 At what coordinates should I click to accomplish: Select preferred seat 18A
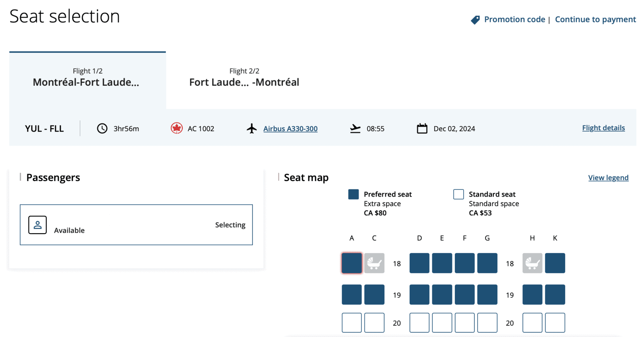point(351,263)
